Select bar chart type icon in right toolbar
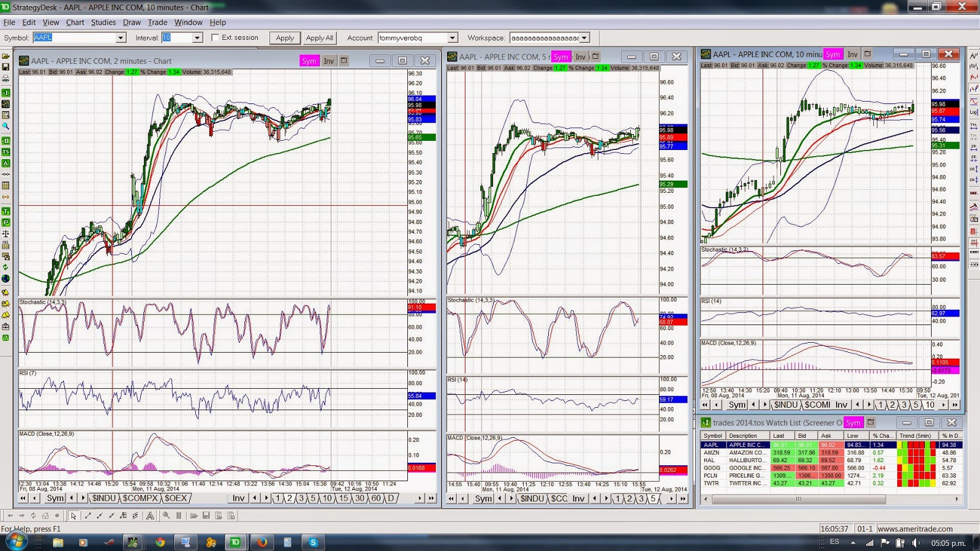The width and height of the screenshot is (980, 551). click(x=974, y=67)
